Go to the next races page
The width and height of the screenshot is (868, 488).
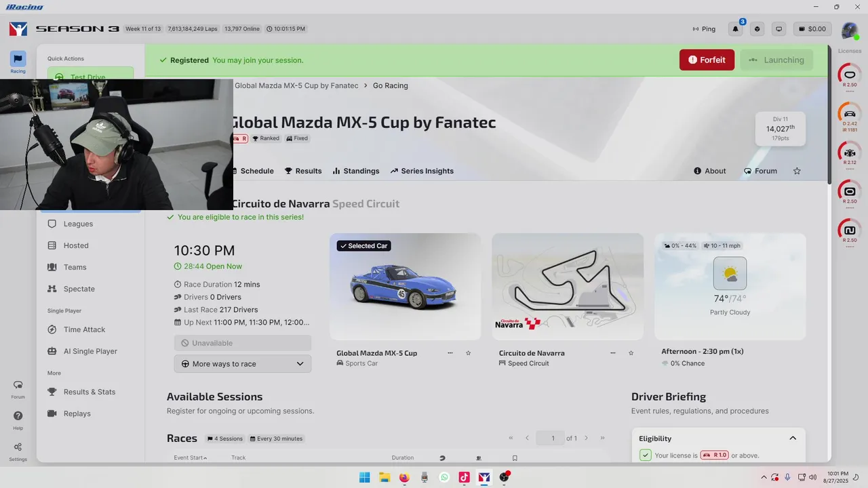(x=587, y=438)
